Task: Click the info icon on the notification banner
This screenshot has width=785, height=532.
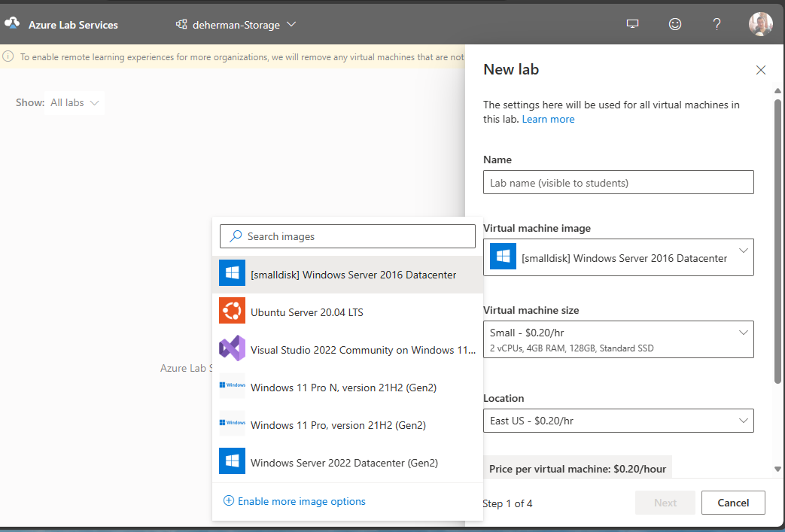Action: 8,56
